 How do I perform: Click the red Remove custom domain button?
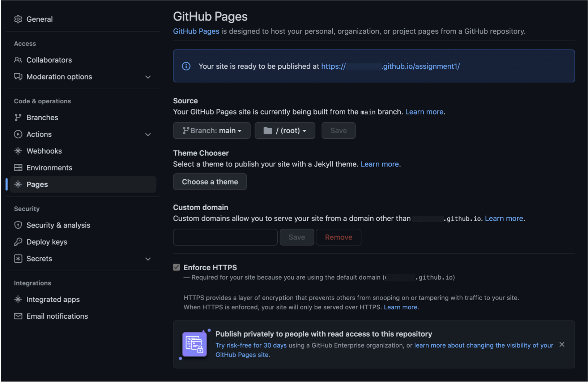pos(338,237)
